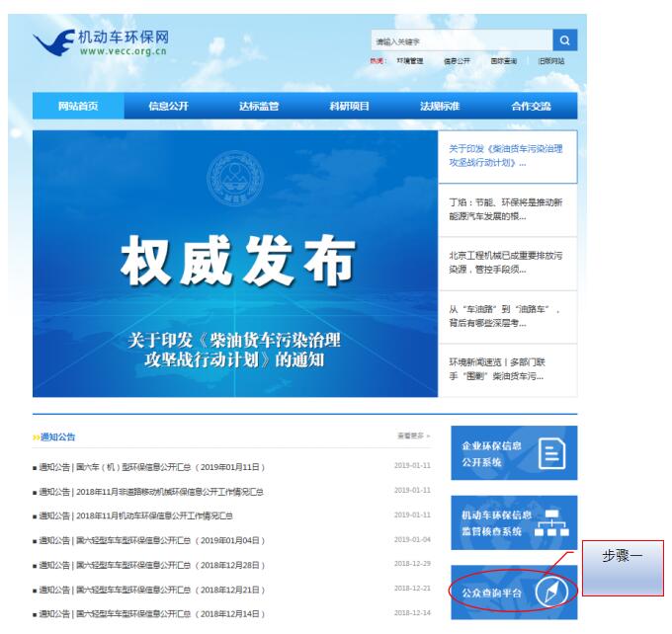The width and height of the screenshot is (672, 634).
Task: Open the 旧版网站 link
Action: (x=551, y=61)
